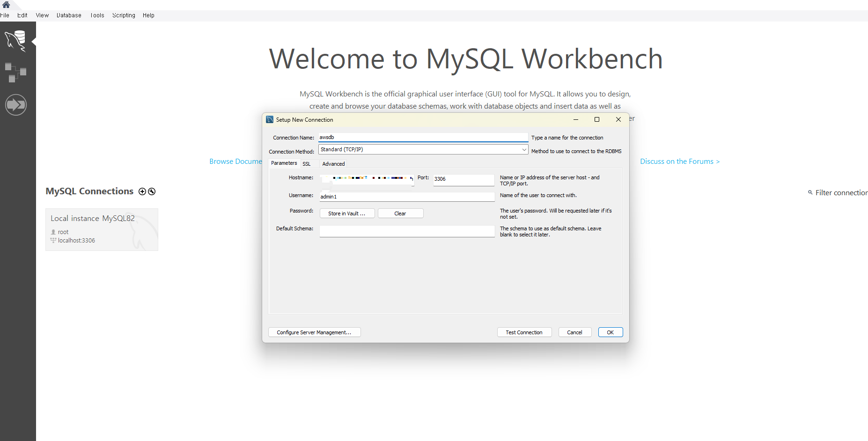Screen dimensions: 868x441
Task: Open the File menu
Action: [5, 15]
